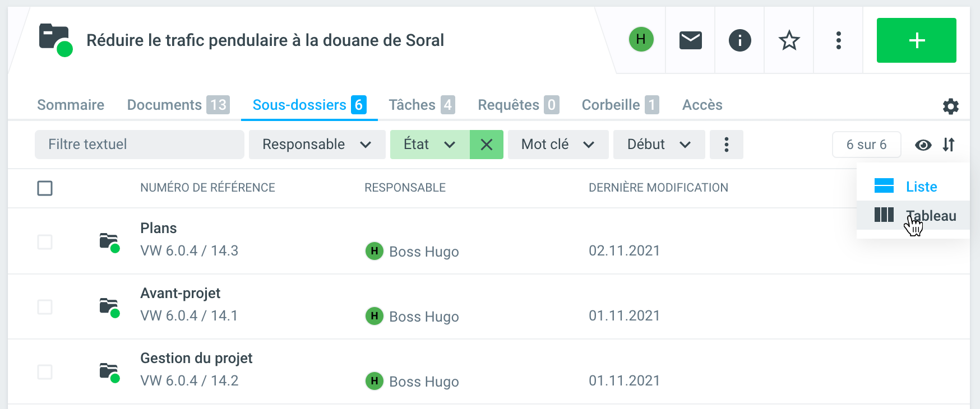Expand the Mot clé filter dropdown
Viewport: 980px width, 409px height.
coord(557,145)
